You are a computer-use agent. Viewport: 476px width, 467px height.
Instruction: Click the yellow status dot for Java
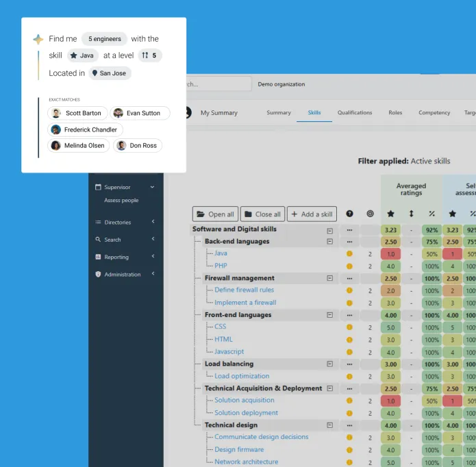349,254
